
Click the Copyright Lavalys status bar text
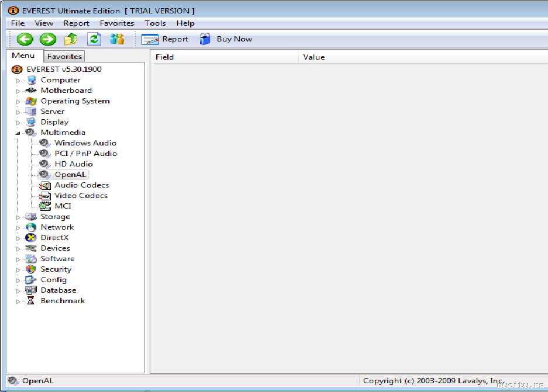click(x=433, y=380)
